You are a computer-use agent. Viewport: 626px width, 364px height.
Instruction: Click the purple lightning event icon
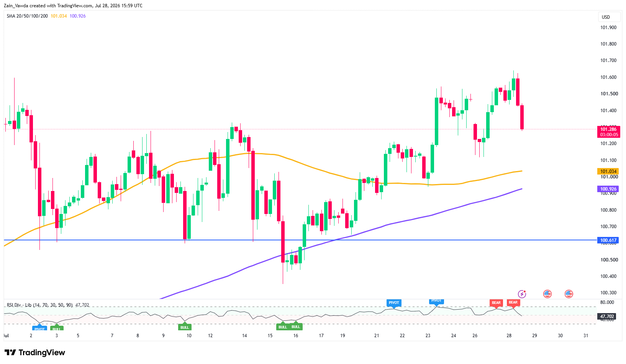click(522, 294)
